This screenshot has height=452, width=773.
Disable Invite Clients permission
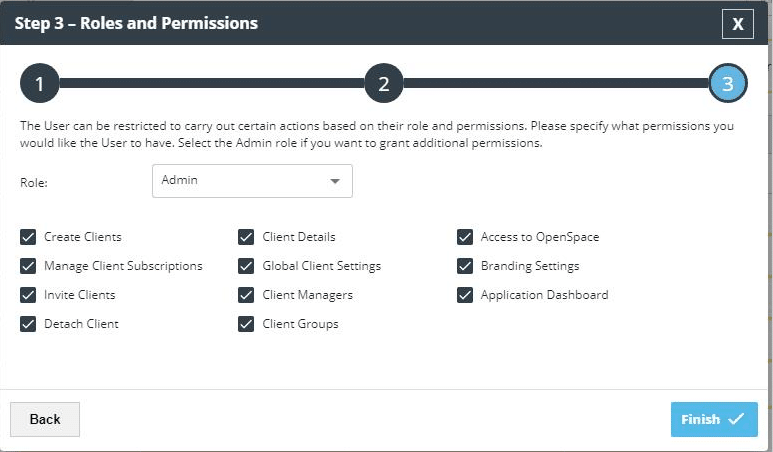(28, 295)
